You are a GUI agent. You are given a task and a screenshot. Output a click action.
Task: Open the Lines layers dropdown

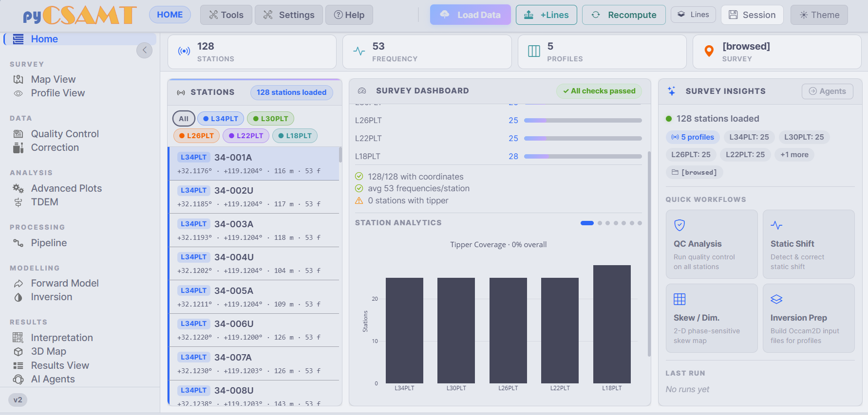(x=693, y=15)
